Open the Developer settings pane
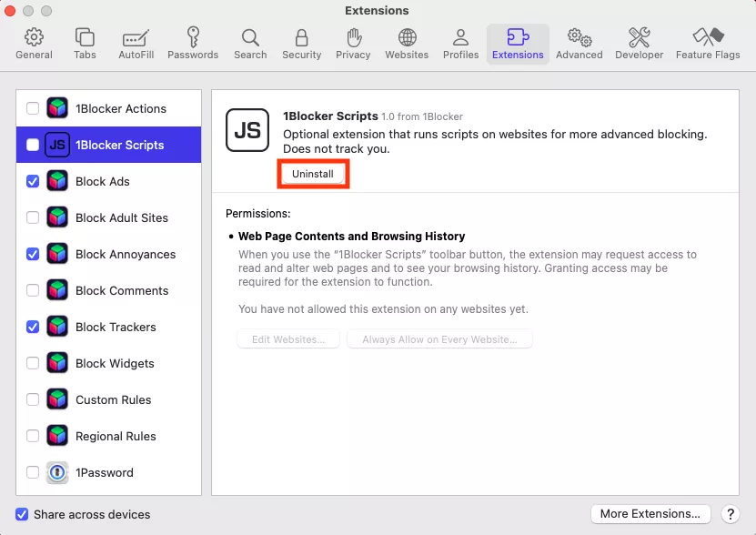The height and width of the screenshot is (535, 756). tap(639, 44)
